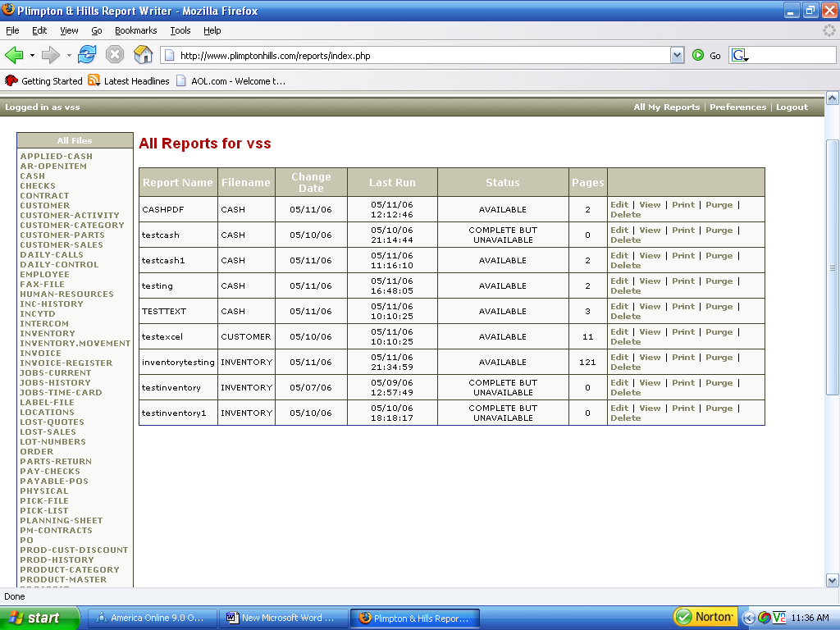This screenshot has height=630, width=840.
Task: Open the Go menu
Action: tap(97, 30)
